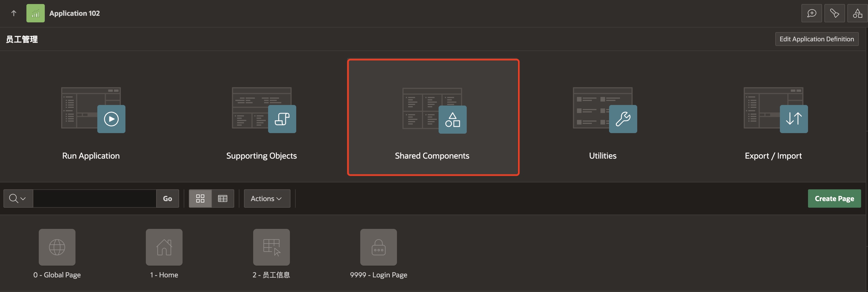Viewport: 868px width, 292px height.
Task: Click into the page search field
Action: click(x=94, y=198)
